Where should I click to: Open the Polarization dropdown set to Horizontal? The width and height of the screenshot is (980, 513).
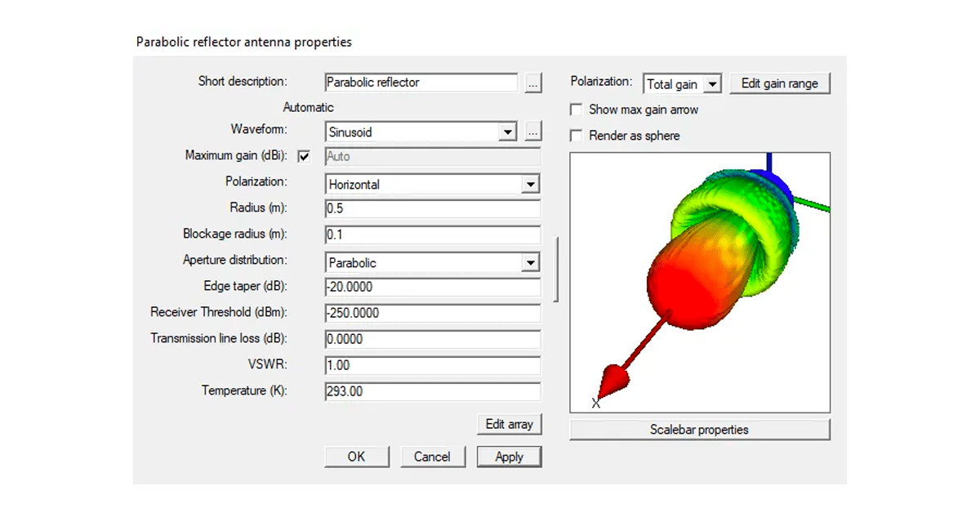point(532,184)
